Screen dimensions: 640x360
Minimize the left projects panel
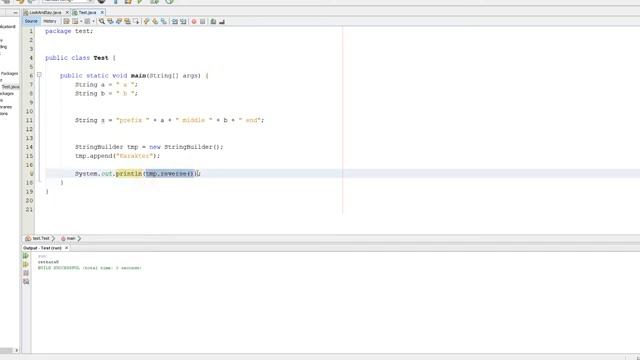point(15,13)
